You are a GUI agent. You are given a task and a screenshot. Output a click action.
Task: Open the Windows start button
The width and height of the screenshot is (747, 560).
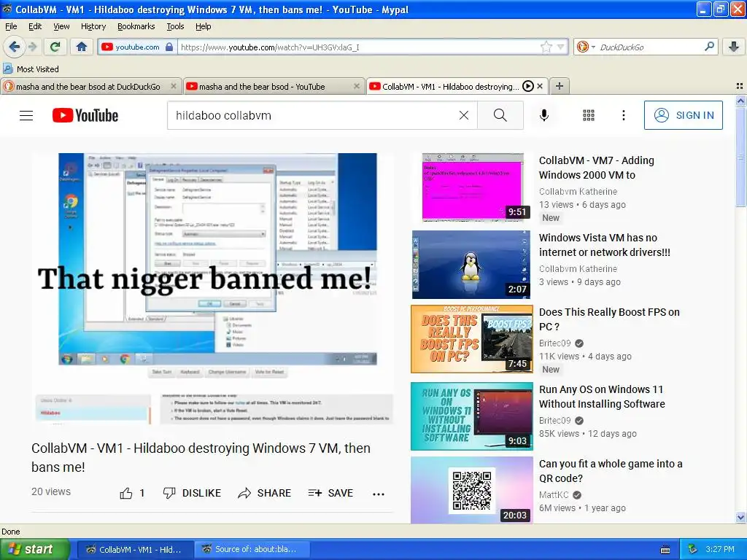coord(34,549)
